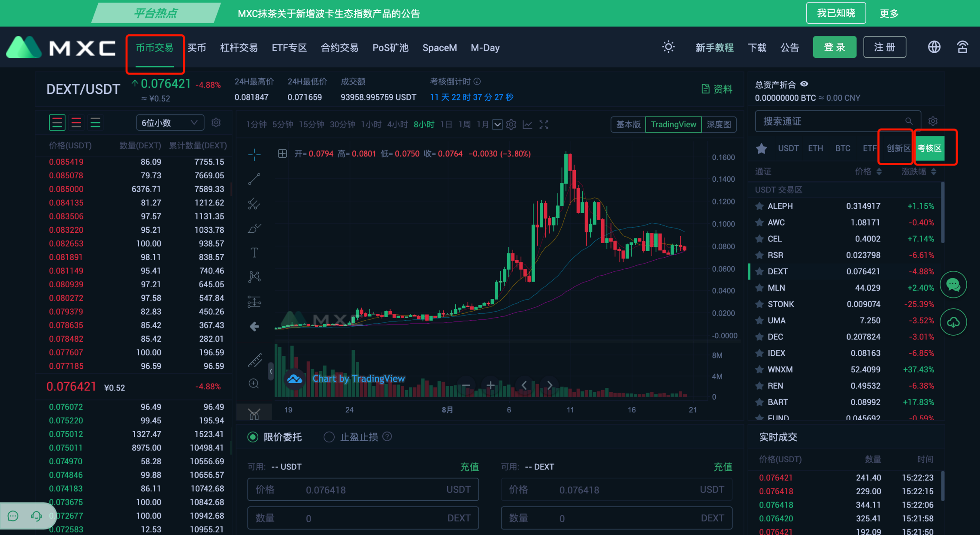
Task: Click the theme sun icon in the navbar
Action: tap(668, 47)
